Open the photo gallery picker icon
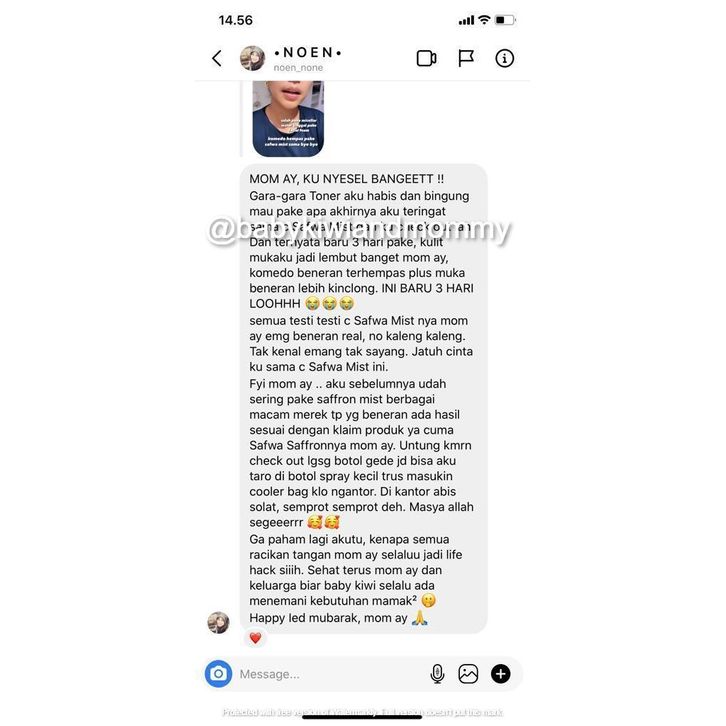 [x=468, y=674]
